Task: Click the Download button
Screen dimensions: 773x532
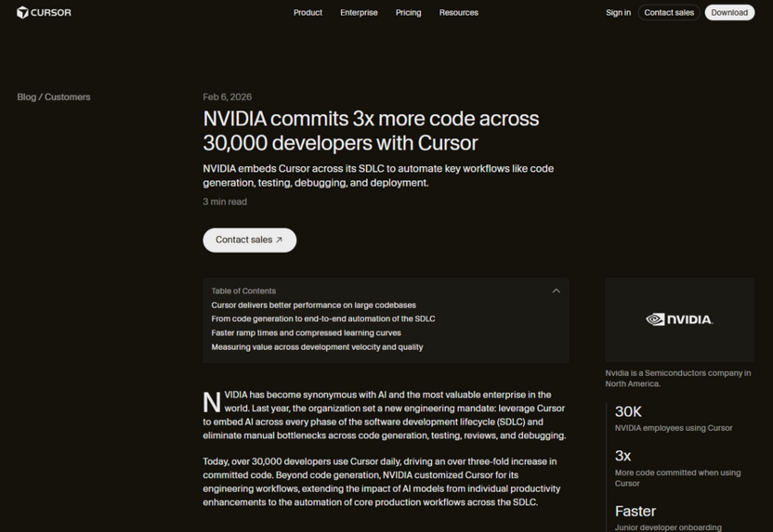Action: pyautogui.click(x=729, y=12)
